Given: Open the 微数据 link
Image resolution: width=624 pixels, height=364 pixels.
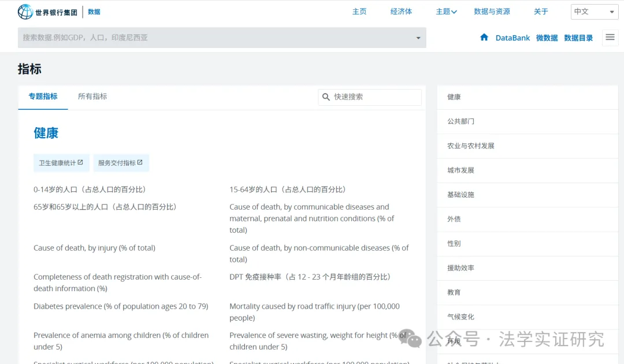Looking at the screenshot, I should [x=547, y=38].
